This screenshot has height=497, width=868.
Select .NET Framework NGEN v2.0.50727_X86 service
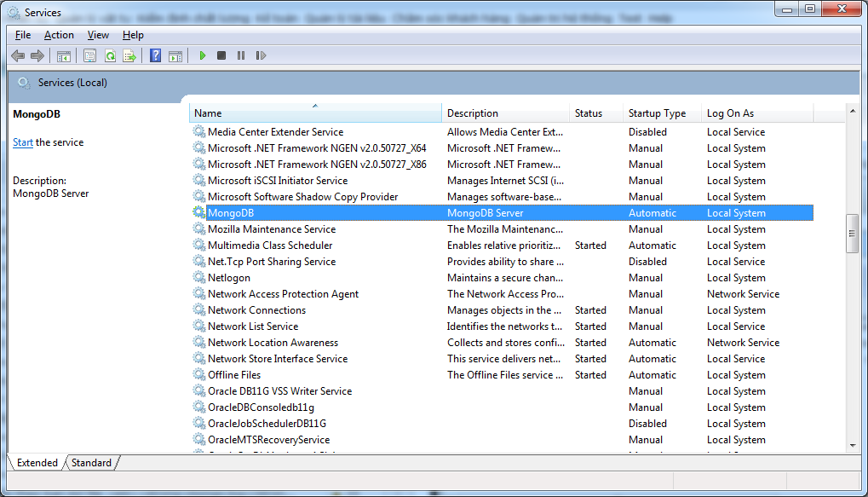click(x=503, y=164)
